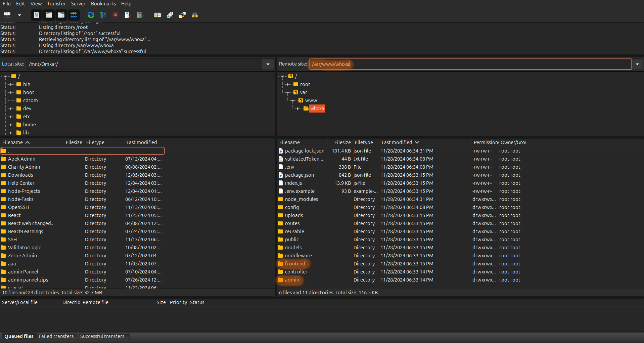Sort remote files by Filetype column
The height and width of the screenshot is (343, 644).
(x=364, y=142)
